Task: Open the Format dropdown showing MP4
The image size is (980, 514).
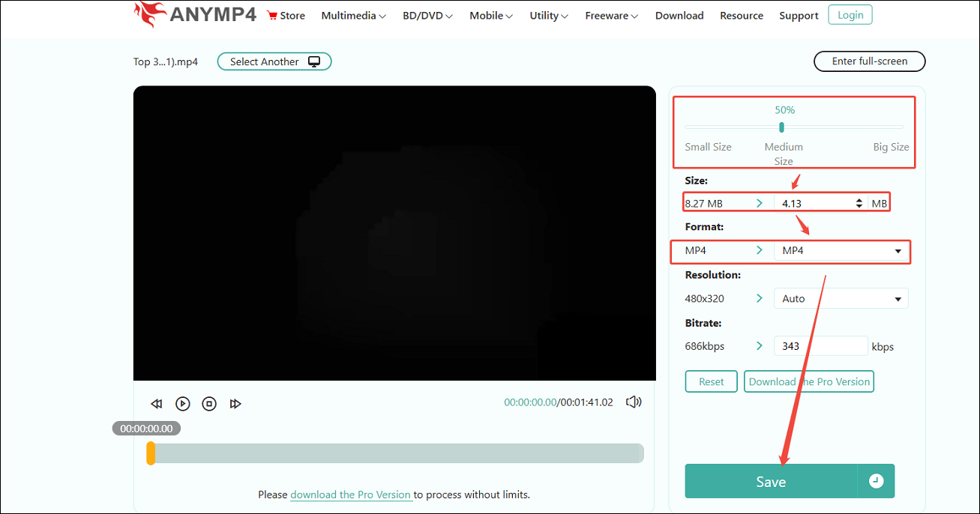Action: coord(841,250)
